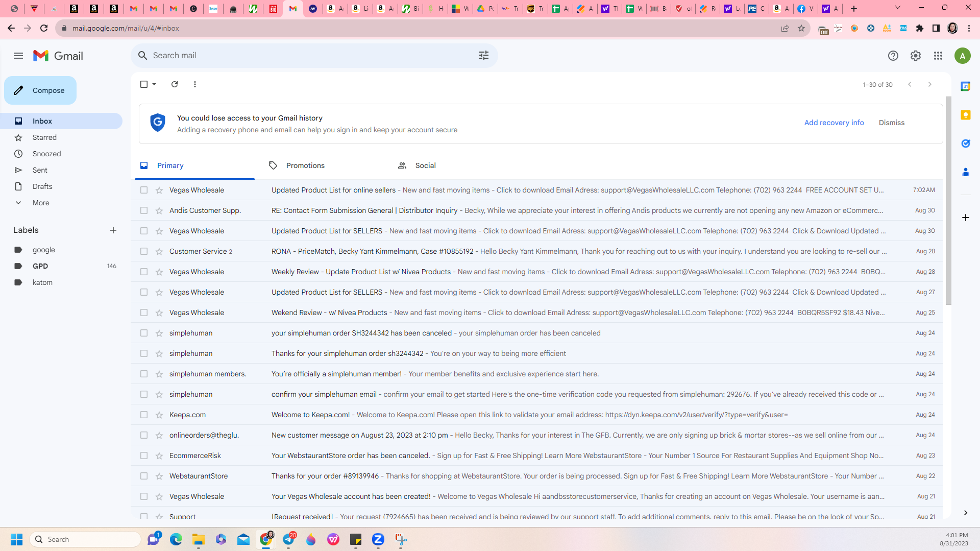The height and width of the screenshot is (551, 980).
Task: Select the EcommerceRisk email checkbox
Action: (x=144, y=456)
